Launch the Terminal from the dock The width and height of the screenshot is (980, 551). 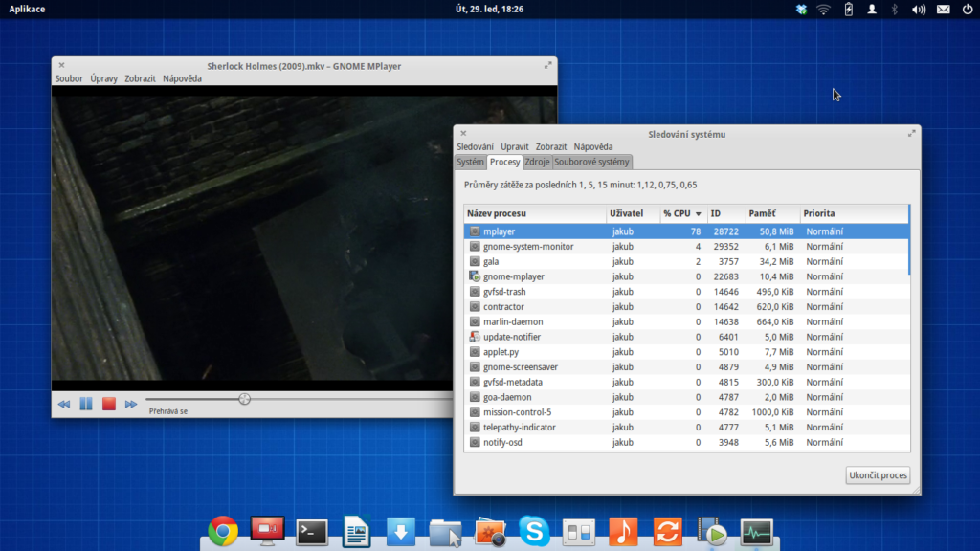click(312, 531)
